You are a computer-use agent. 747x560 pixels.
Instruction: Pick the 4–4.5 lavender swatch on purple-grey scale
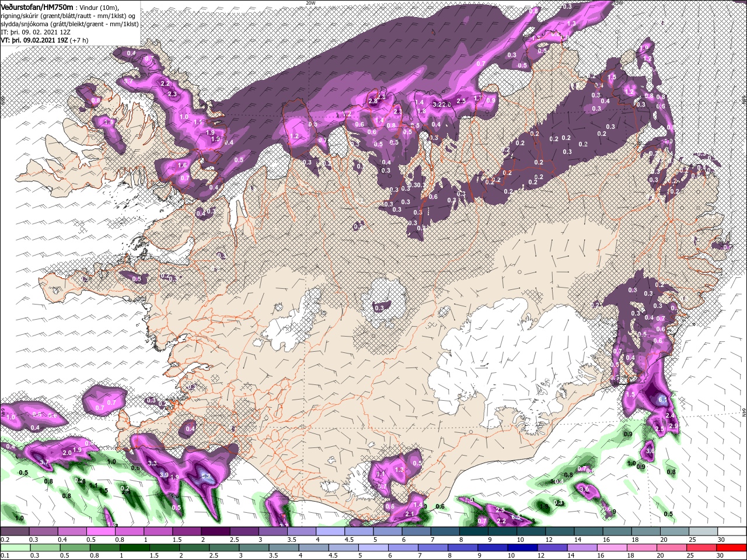pyautogui.click(x=330, y=531)
